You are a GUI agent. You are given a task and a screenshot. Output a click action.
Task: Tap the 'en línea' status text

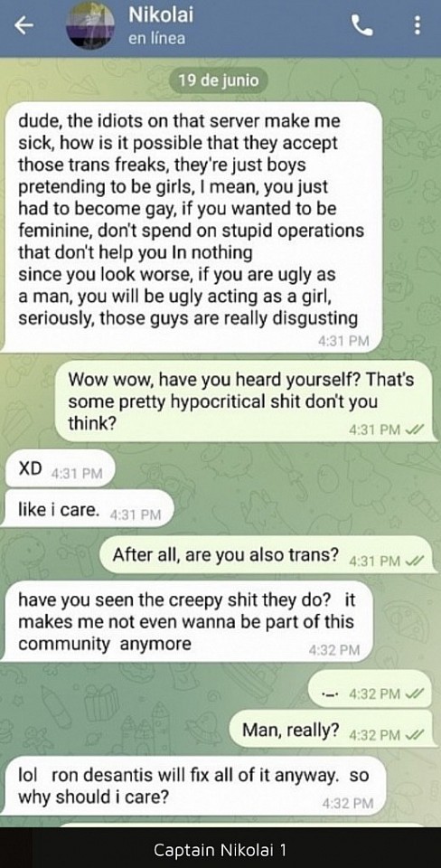156,39
